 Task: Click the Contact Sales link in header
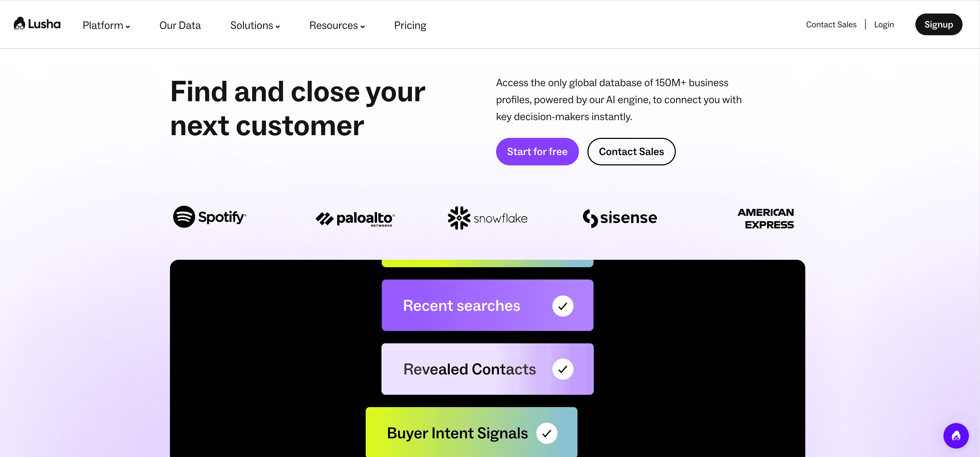pyautogui.click(x=831, y=25)
